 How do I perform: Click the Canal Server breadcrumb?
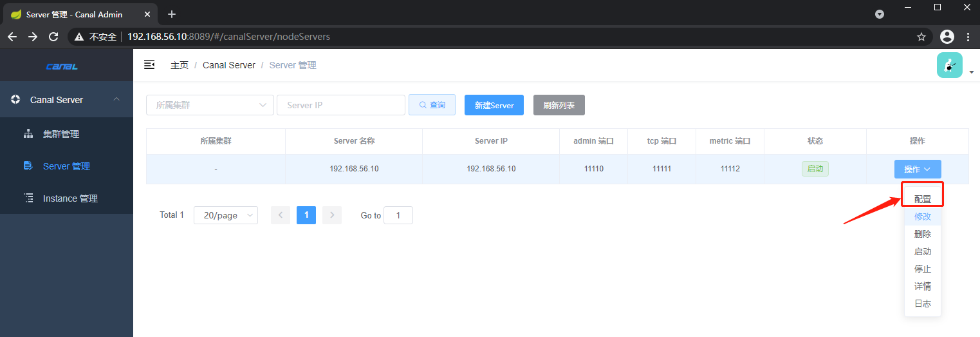pos(229,65)
